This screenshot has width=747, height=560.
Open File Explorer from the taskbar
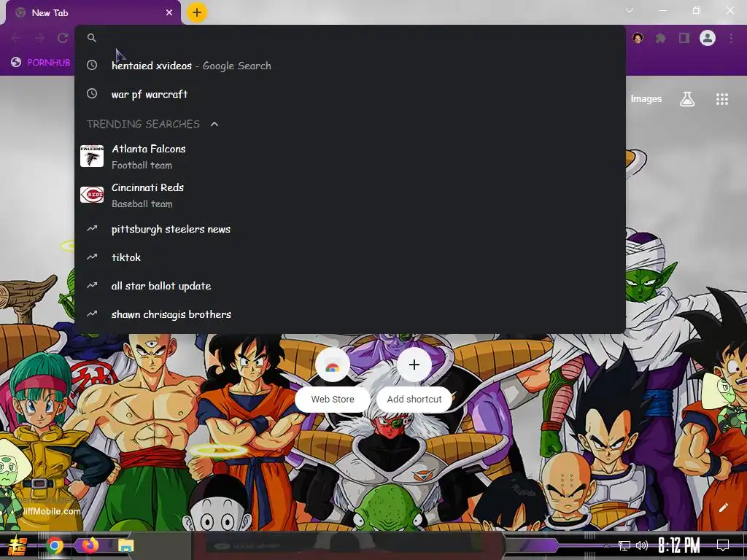coord(125,545)
